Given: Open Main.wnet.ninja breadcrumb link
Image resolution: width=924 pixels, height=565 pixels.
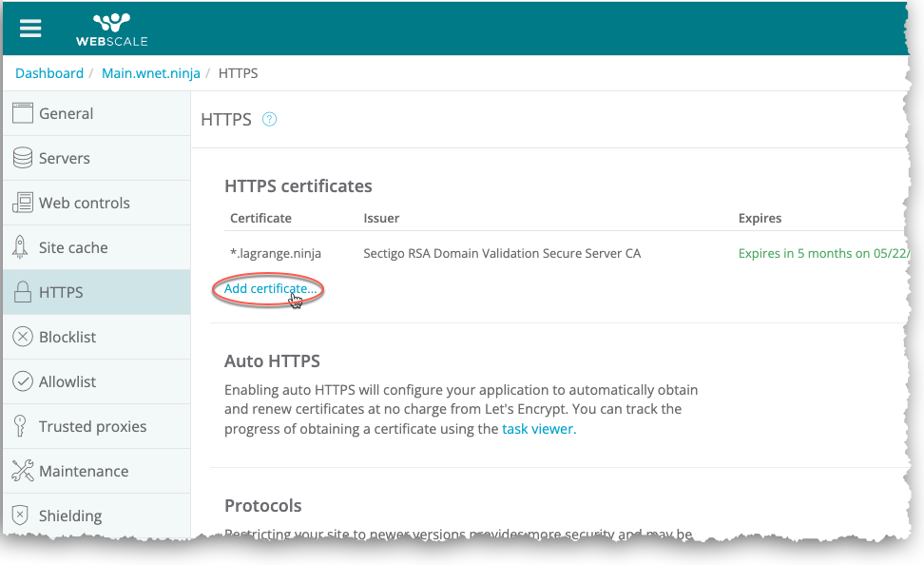Looking at the screenshot, I should [x=149, y=73].
